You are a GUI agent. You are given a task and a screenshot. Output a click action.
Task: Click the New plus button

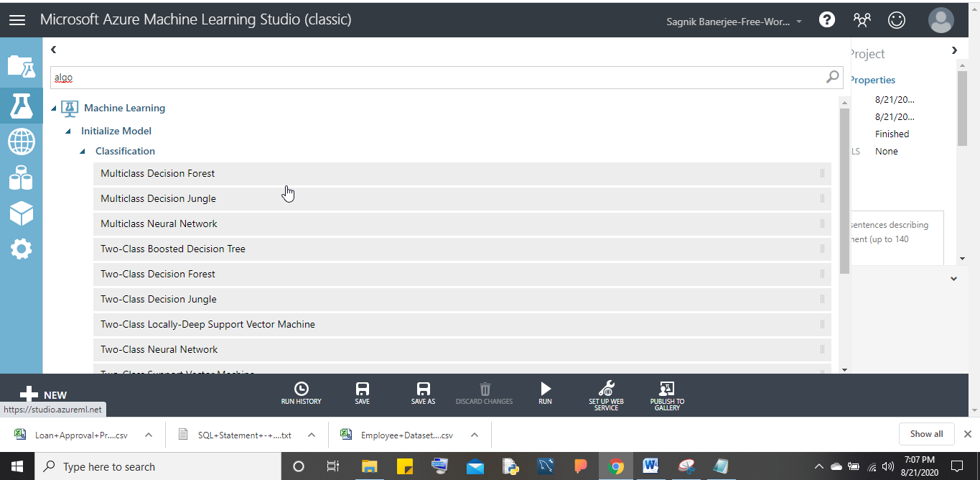coord(43,394)
